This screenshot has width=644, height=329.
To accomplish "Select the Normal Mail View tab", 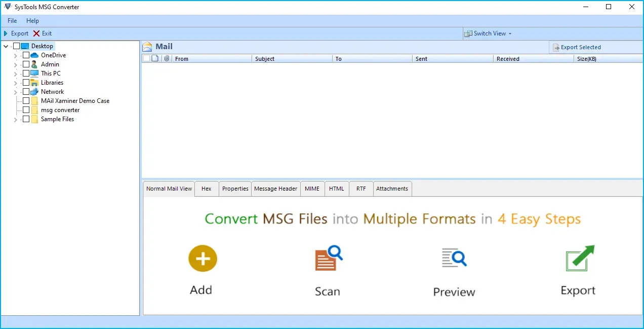I will [169, 189].
